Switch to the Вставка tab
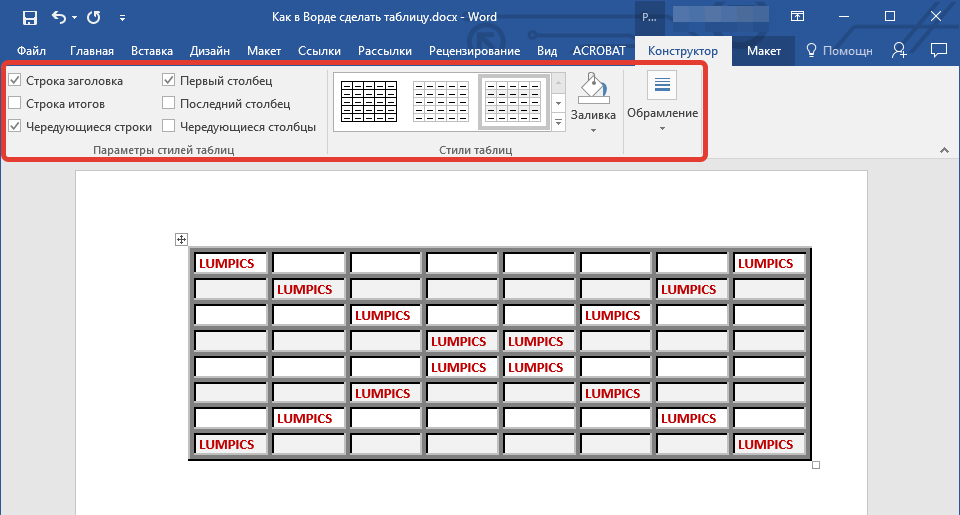 pos(151,51)
